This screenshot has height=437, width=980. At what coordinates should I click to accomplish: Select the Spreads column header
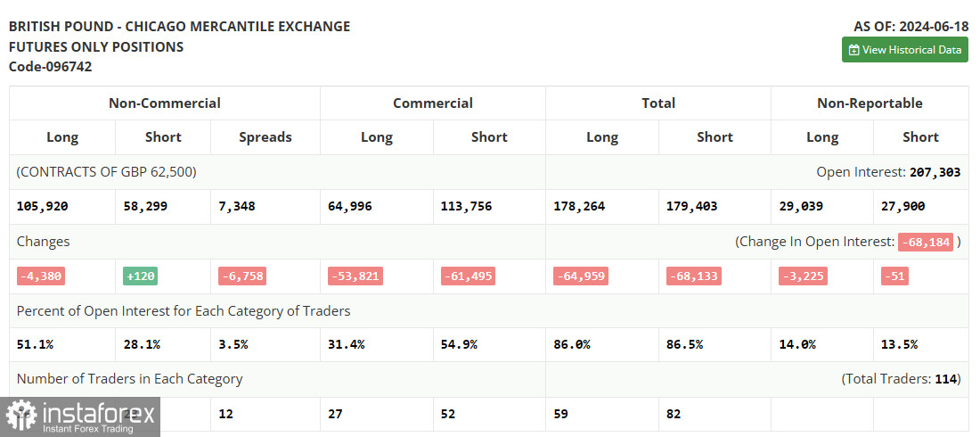pos(265,137)
